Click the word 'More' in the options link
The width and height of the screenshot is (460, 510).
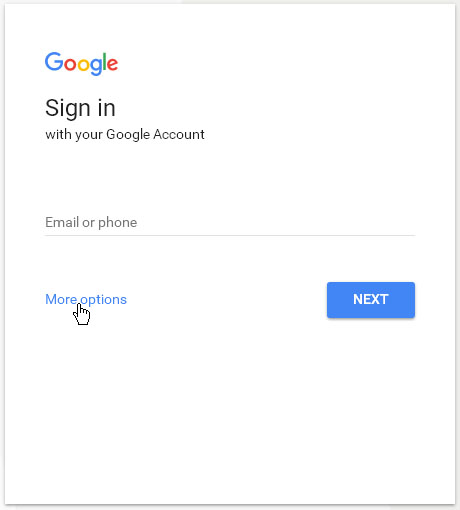point(61,299)
